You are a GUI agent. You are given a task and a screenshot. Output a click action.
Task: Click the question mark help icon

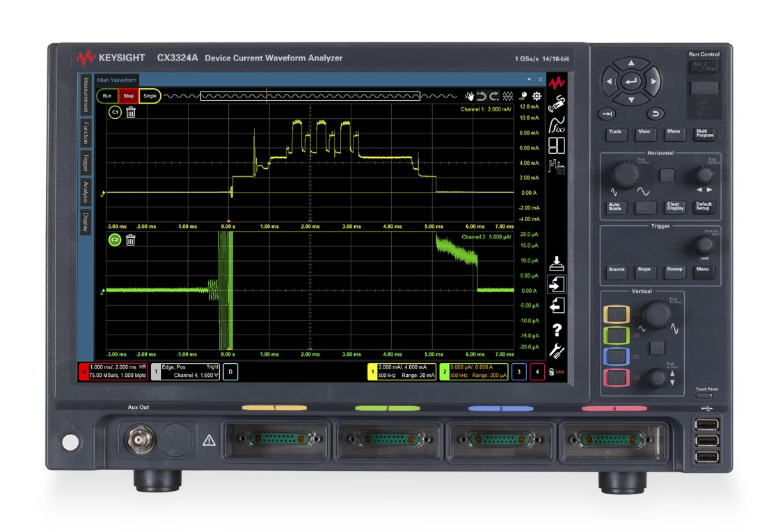(556, 330)
